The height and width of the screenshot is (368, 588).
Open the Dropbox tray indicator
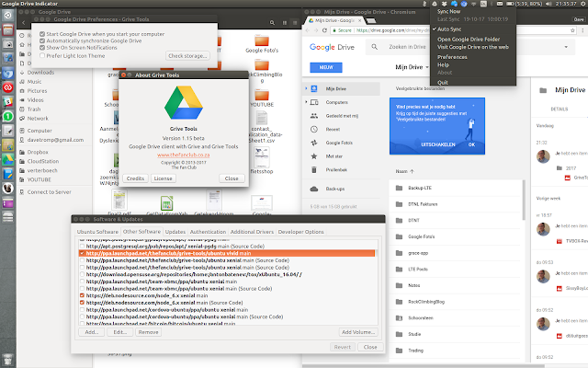pos(445,4)
